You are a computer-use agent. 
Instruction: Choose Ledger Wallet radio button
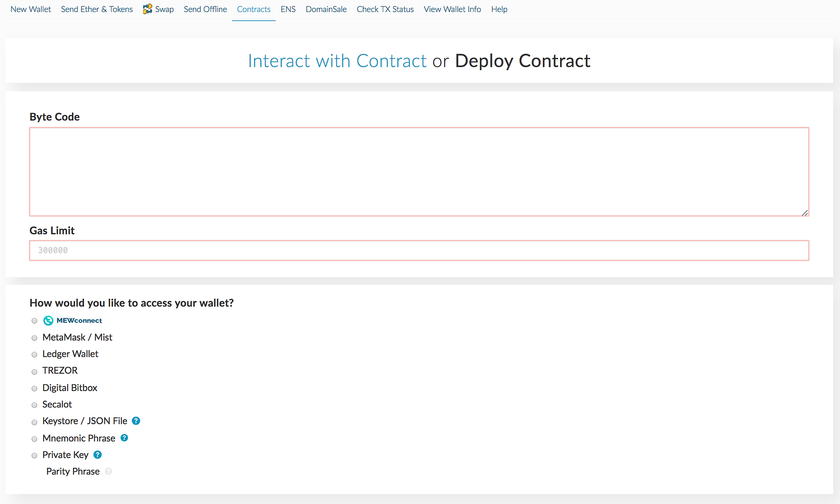(35, 355)
